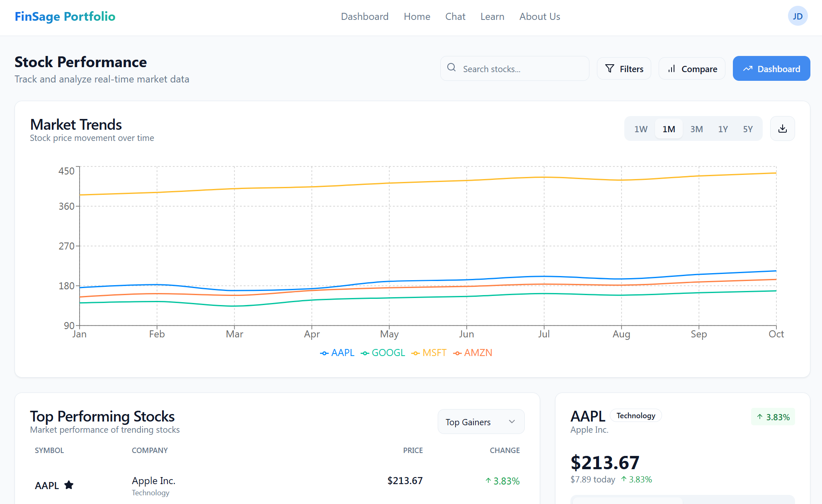Open the Chat navigation link
Viewport: 822px width, 504px height.
tap(455, 17)
